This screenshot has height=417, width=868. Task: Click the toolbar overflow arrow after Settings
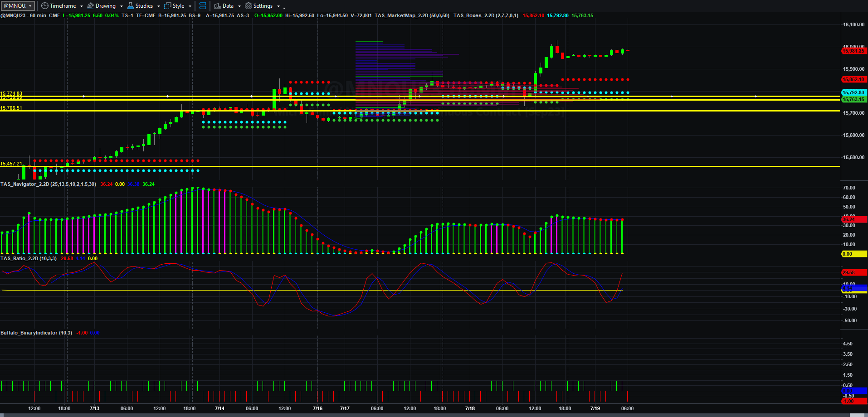pos(284,7)
